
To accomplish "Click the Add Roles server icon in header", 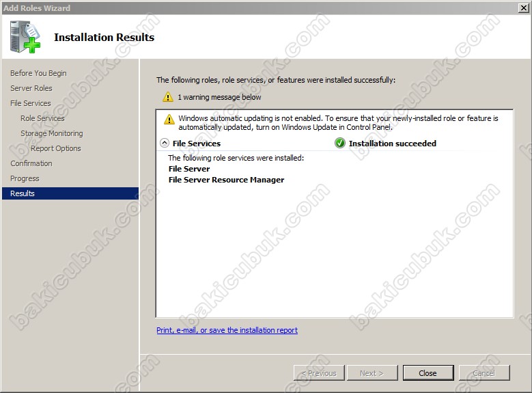I will point(25,37).
